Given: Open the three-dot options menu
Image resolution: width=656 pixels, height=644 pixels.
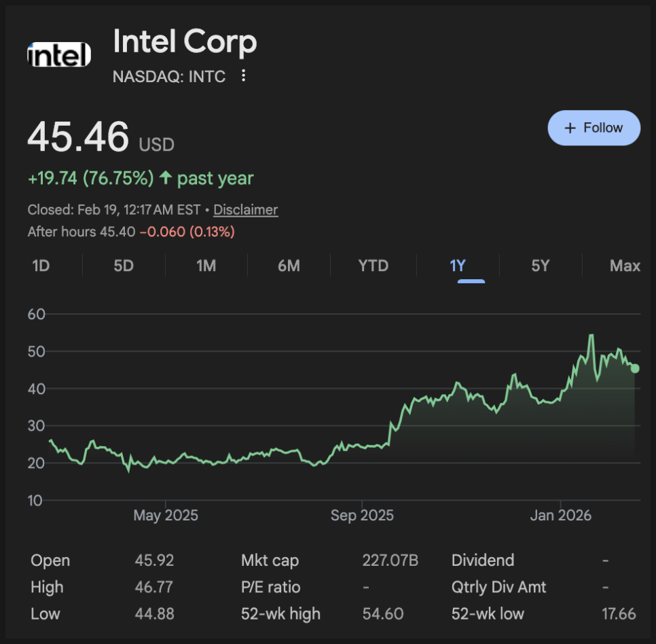Looking at the screenshot, I should click(244, 75).
